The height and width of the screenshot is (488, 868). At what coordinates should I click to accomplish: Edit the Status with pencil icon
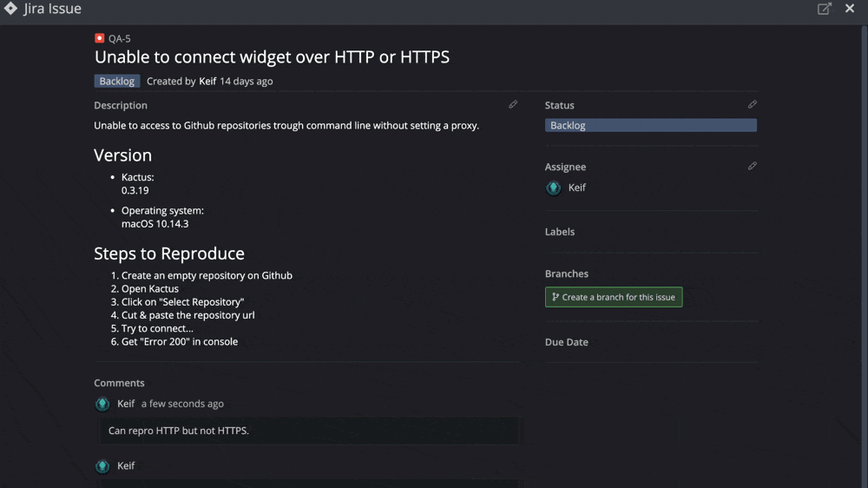point(753,104)
